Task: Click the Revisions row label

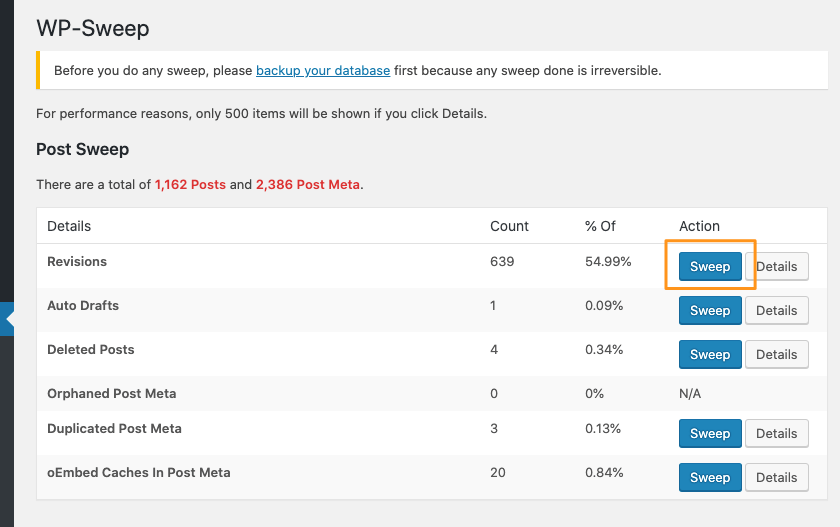Action: [x=77, y=262]
